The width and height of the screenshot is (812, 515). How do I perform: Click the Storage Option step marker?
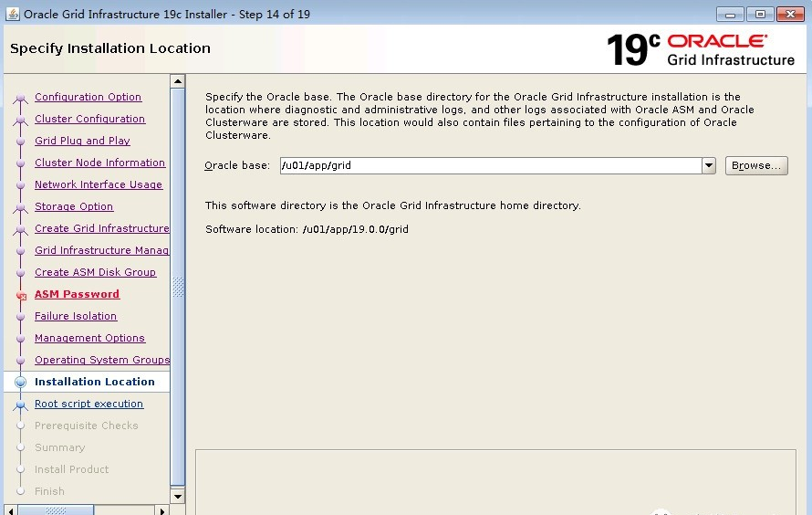(21, 207)
